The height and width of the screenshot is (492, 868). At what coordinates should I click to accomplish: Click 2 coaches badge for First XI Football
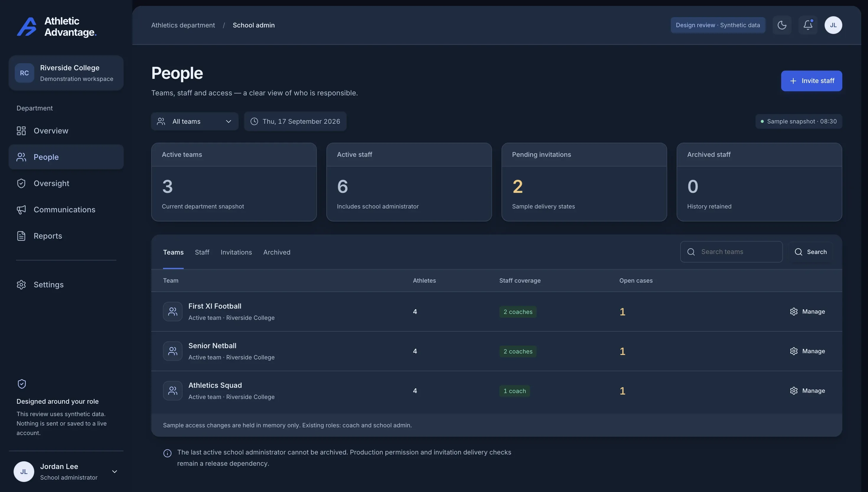(518, 312)
